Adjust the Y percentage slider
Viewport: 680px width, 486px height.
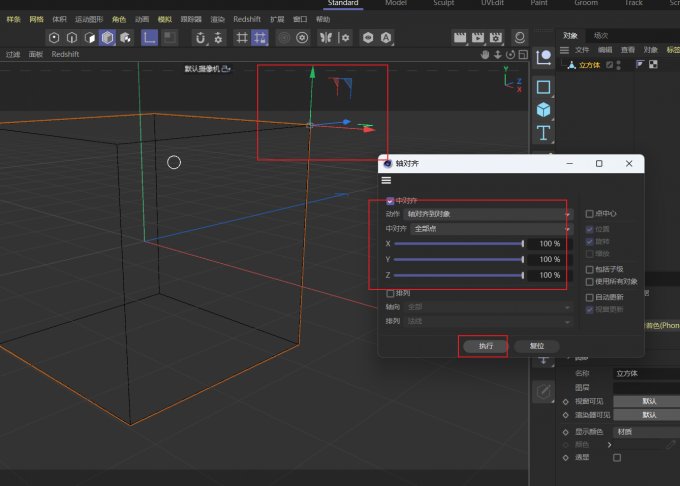point(459,260)
